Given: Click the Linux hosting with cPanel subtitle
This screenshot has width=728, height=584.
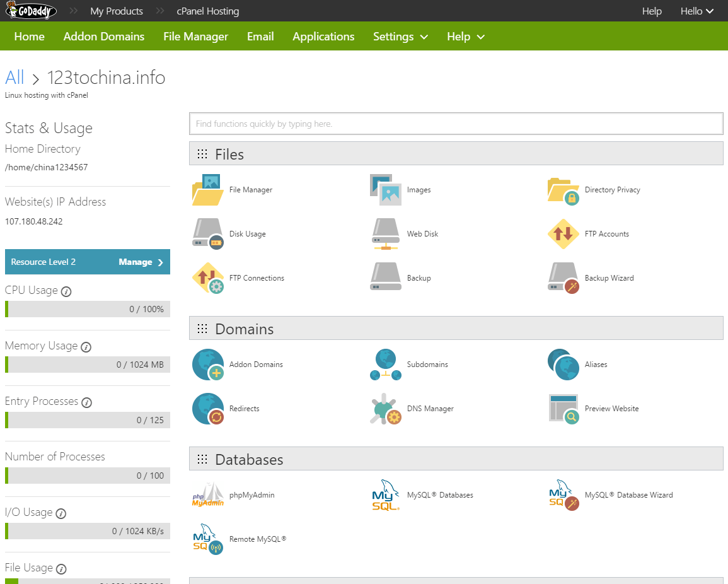Looking at the screenshot, I should pyautogui.click(x=47, y=95).
